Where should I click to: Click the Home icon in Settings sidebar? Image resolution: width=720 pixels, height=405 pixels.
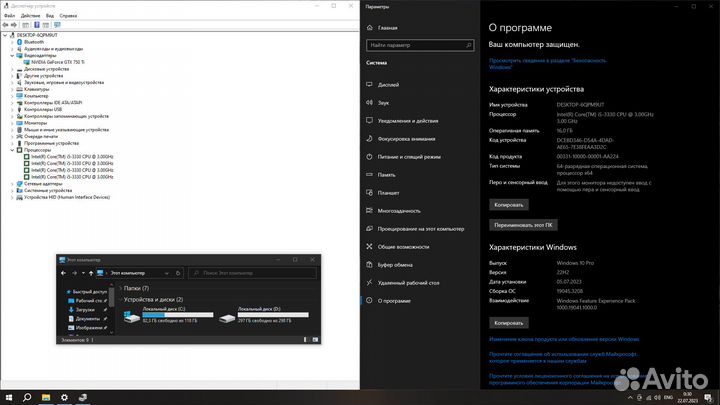pos(370,28)
